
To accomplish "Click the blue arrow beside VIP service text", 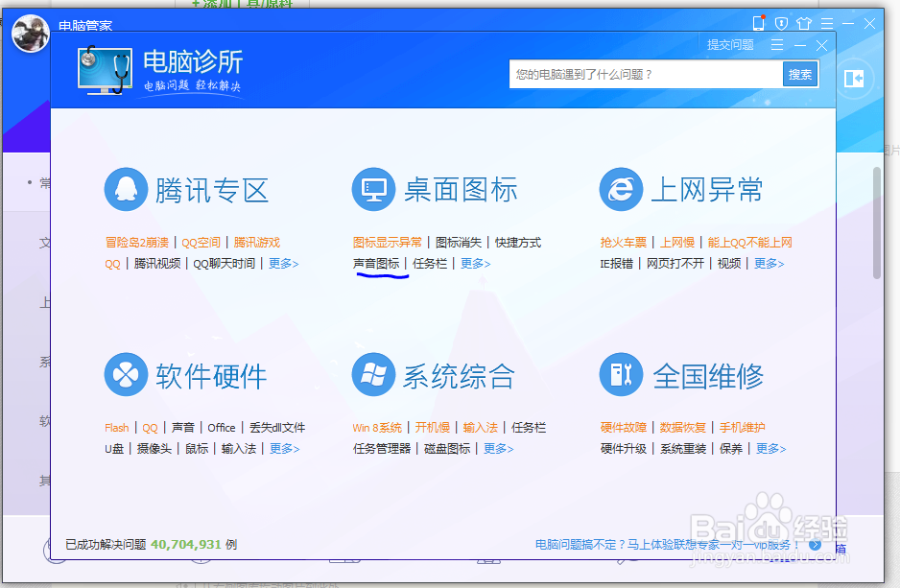I will click(x=815, y=545).
